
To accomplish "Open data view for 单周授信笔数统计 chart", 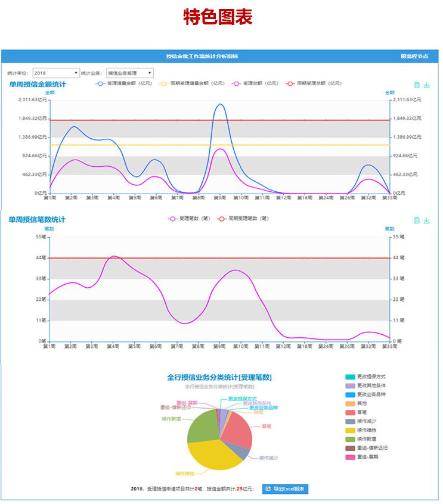I will [417, 220].
